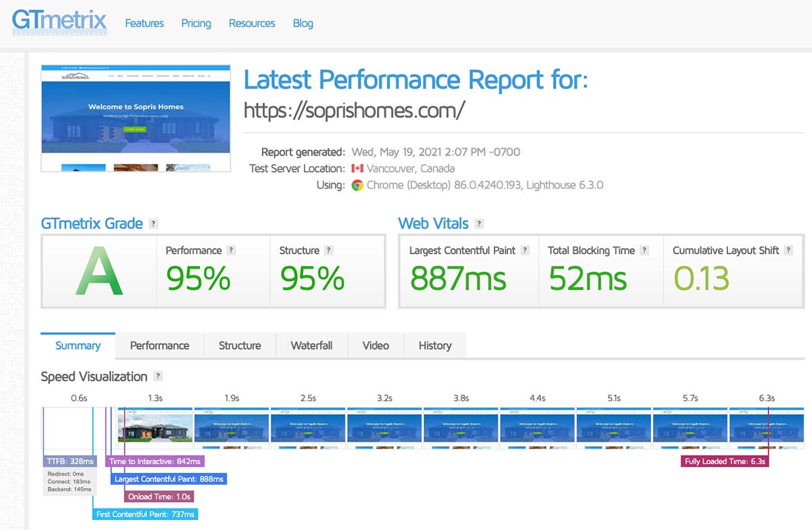Viewport: 812px width, 530px height.
Task: Open help icon beside Total Blocking Time
Action: pyautogui.click(x=644, y=250)
